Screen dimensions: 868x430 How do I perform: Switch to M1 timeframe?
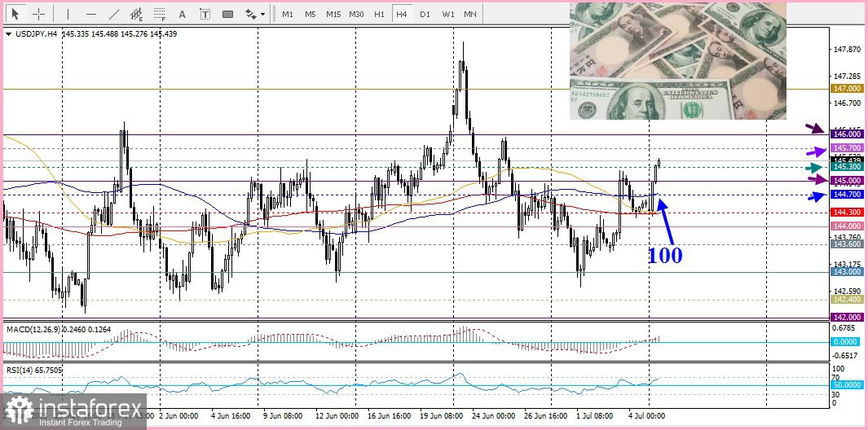click(x=288, y=14)
